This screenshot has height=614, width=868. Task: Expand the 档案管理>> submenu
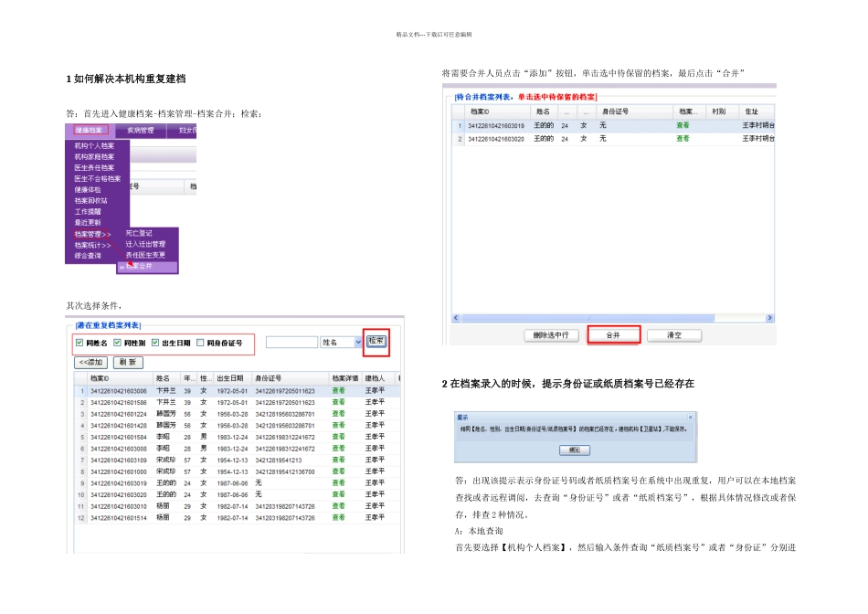tap(92, 234)
